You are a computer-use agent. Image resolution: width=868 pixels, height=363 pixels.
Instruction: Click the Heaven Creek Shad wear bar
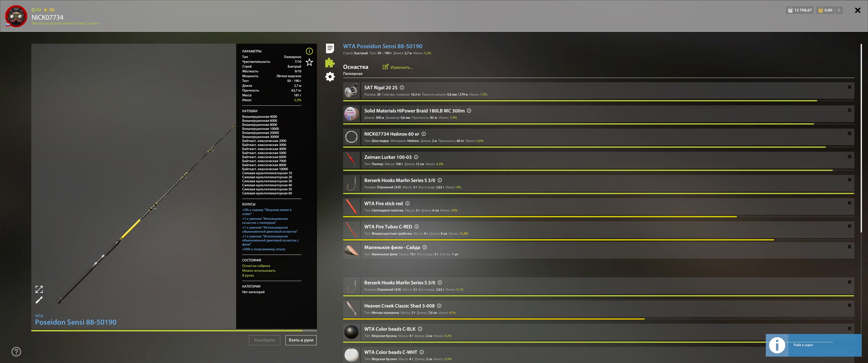coord(598,319)
